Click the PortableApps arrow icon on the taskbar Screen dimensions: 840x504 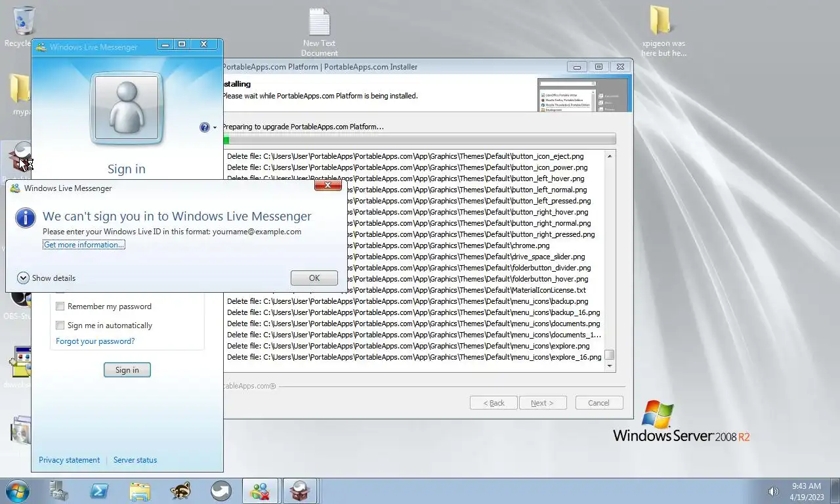tap(220, 491)
